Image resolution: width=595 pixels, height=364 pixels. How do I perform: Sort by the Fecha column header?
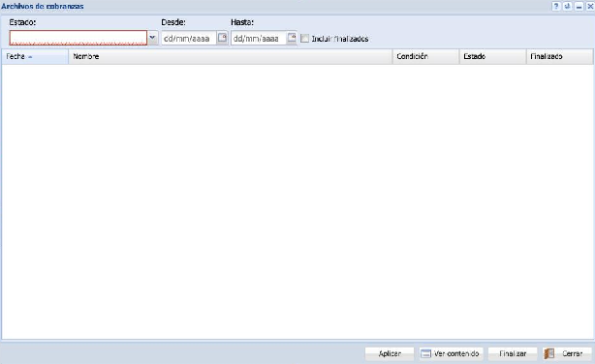[35, 56]
